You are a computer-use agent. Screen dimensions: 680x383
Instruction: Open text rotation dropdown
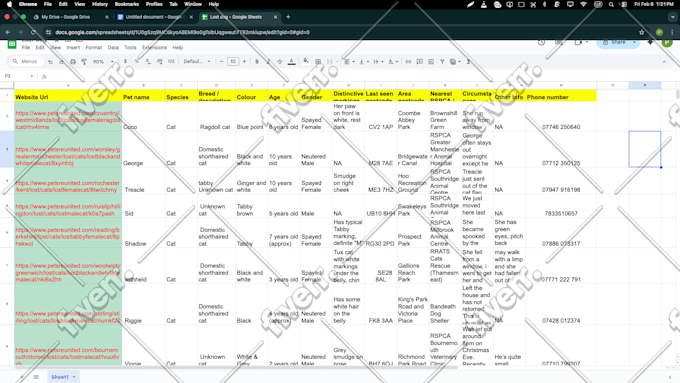[392, 62]
